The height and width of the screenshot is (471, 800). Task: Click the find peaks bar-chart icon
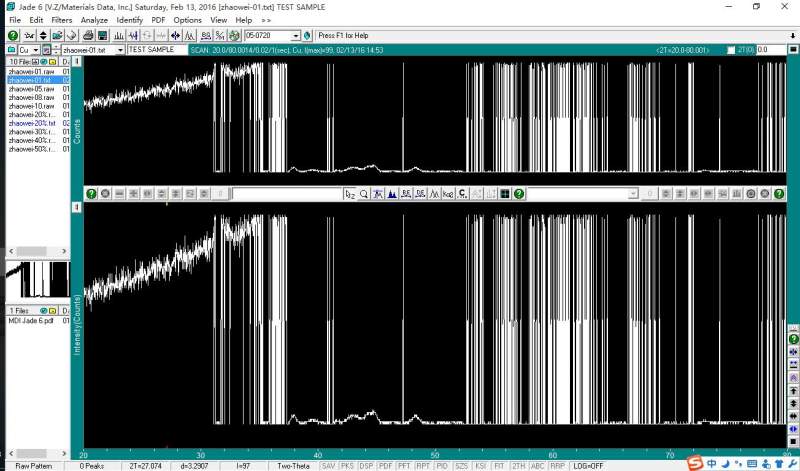click(x=119, y=36)
